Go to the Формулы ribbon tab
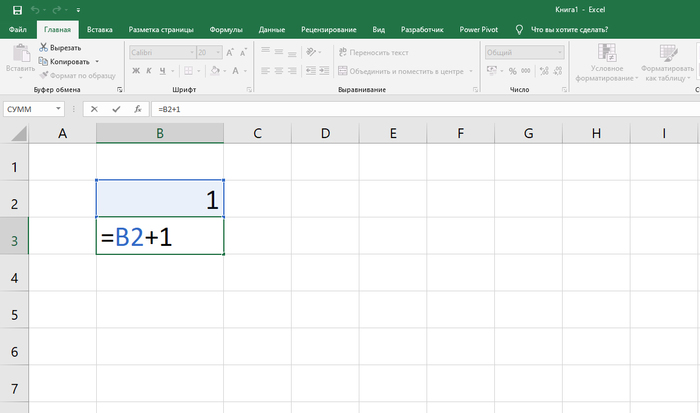The image size is (700, 413). (x=226, y=29)
